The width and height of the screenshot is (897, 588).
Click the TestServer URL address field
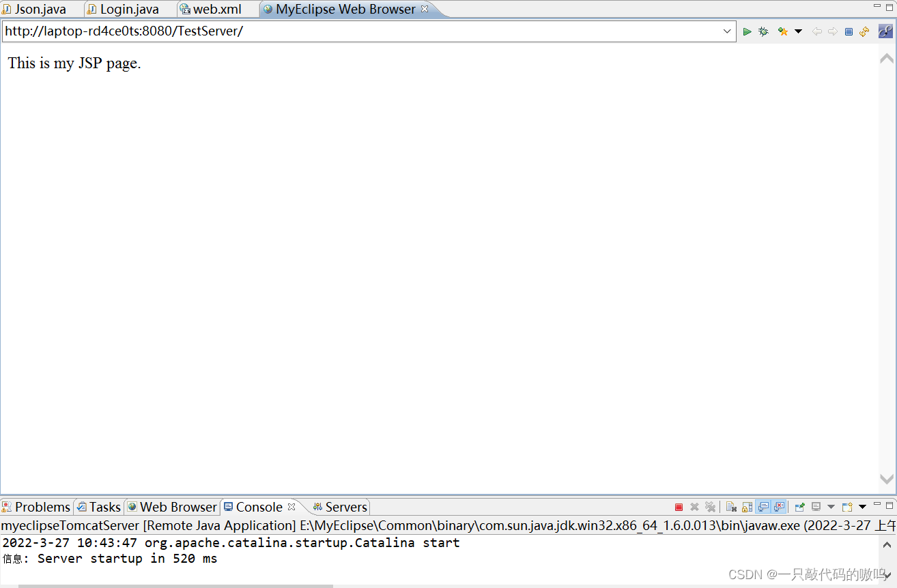[x=341, y=31]
